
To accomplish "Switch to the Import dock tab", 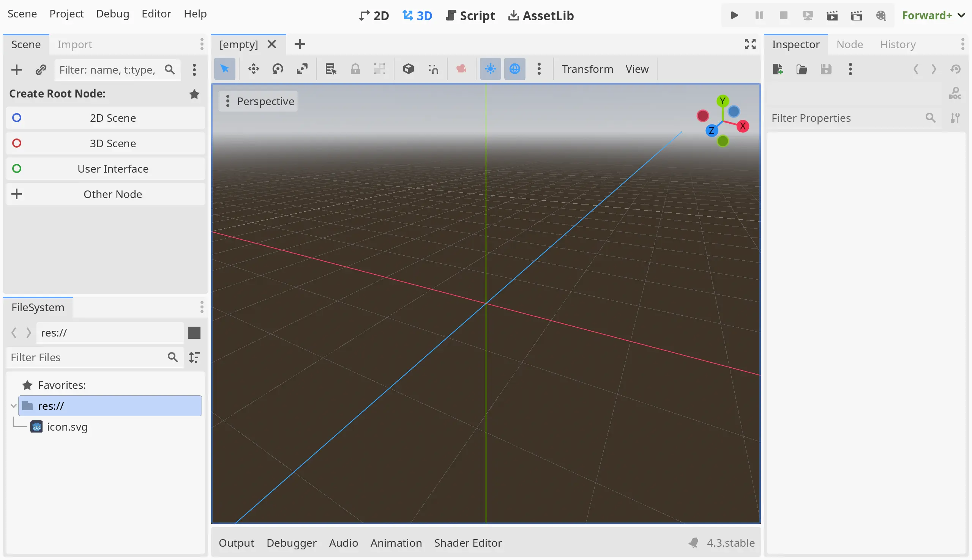I will (x=75, y=45).
